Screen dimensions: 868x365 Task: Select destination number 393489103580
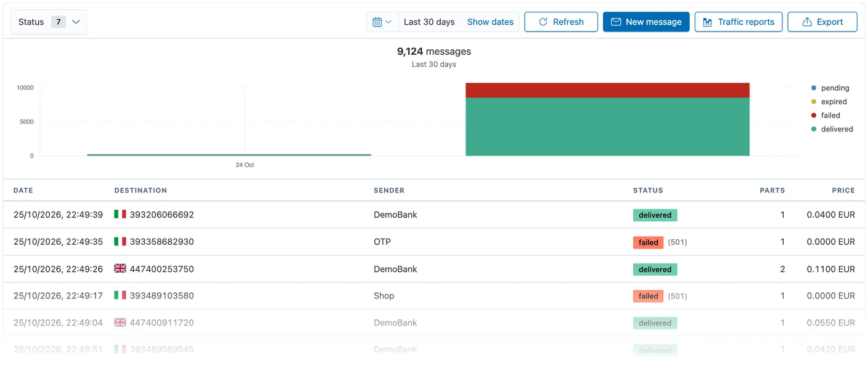(x=162, y=295)
